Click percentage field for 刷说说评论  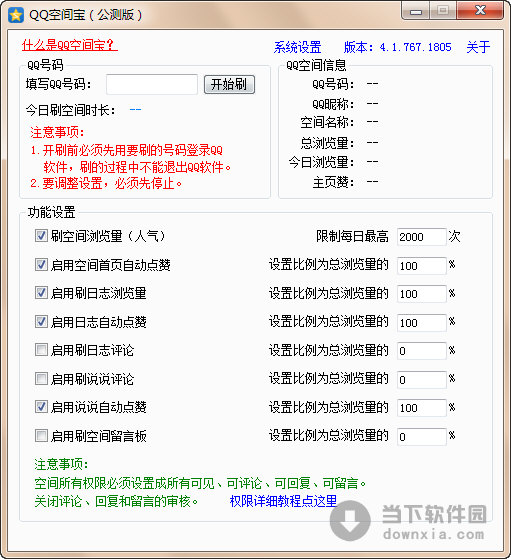[x=421, y=380]
